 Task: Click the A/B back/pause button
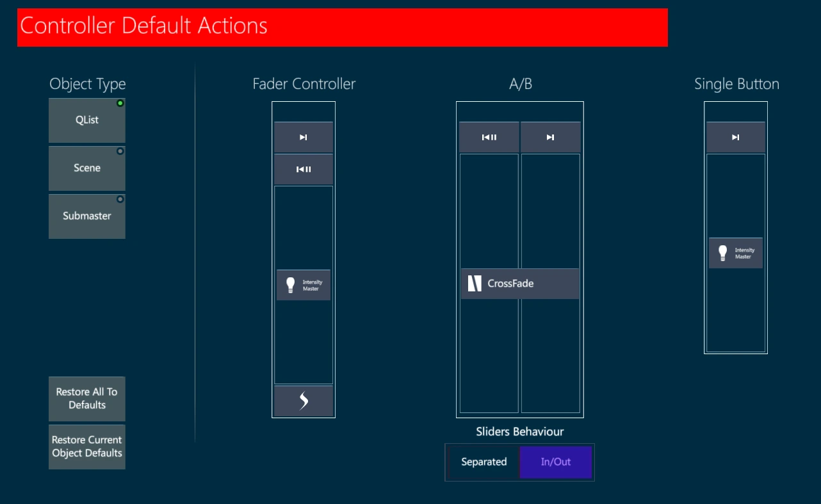click(x=489, y=137)
